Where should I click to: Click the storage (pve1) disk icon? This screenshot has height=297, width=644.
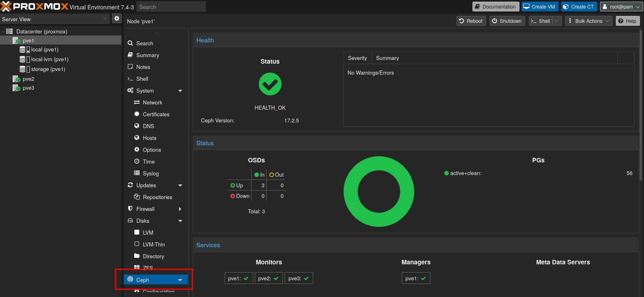pyautogui.click(x=25, y=69)
